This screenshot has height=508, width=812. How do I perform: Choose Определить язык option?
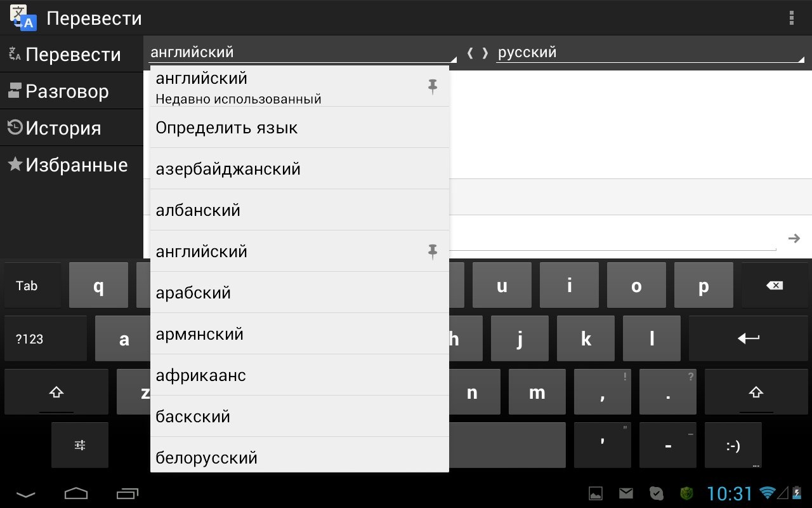[x=299, y=128]
